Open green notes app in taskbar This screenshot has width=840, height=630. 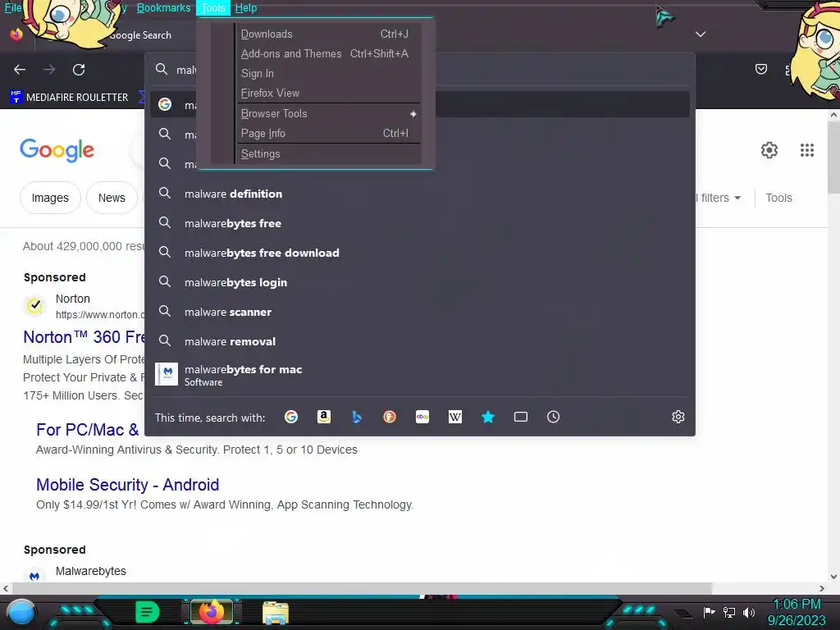pyautogui.click(x=147, y=612)
